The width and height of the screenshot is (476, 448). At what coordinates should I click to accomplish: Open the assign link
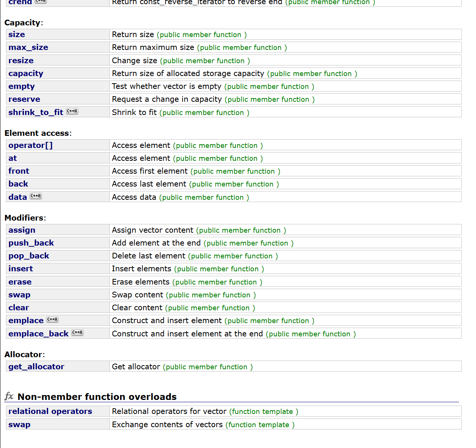click(x=22, y=230)
